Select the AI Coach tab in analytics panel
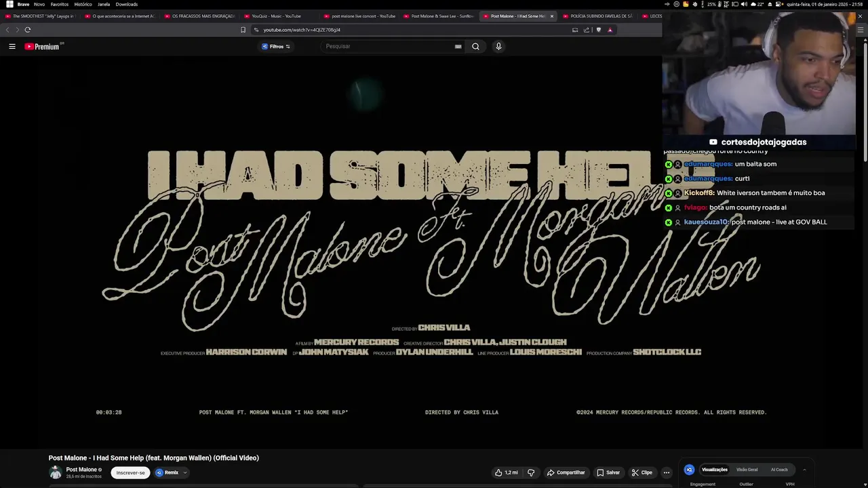Screen dimensions: 868x488 (779, 470)
